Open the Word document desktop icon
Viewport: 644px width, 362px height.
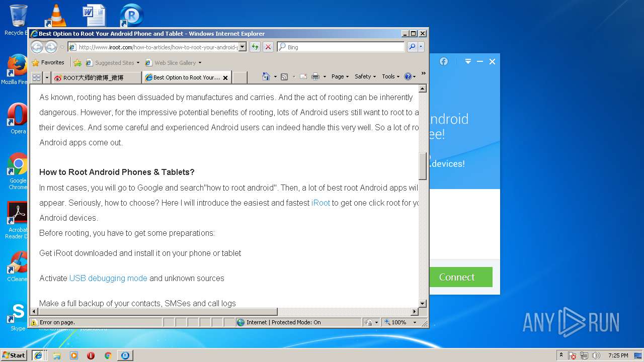click(94, 15)
